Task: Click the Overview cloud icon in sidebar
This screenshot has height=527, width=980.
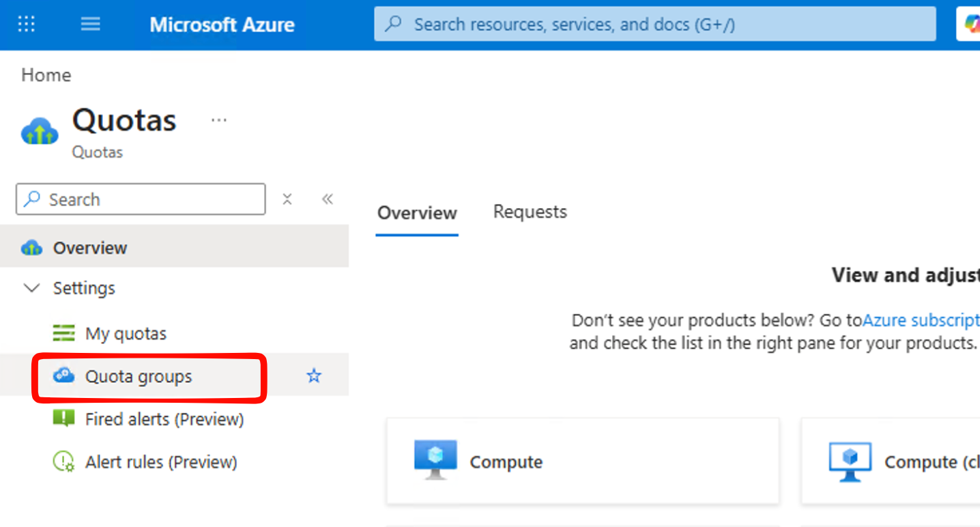Action: point(31,247)
